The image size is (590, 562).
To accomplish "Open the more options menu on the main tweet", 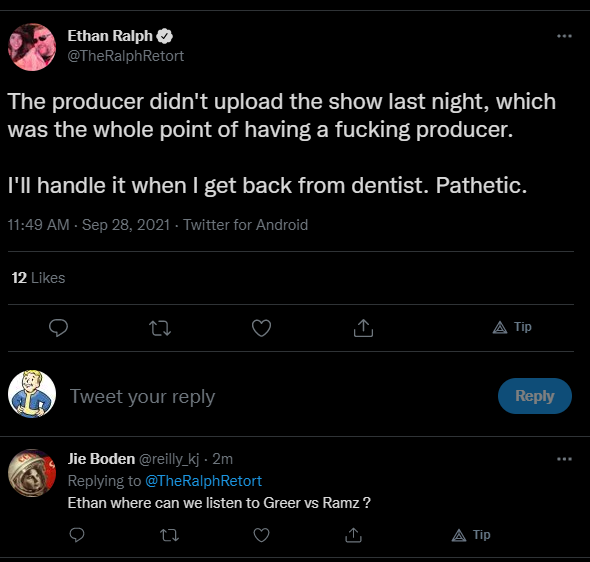I will [x=564, y=36].
